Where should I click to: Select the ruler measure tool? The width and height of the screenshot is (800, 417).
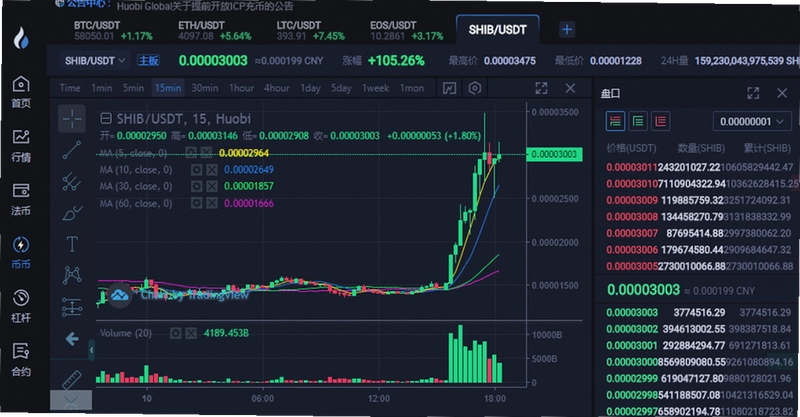[x=72, y=380]
